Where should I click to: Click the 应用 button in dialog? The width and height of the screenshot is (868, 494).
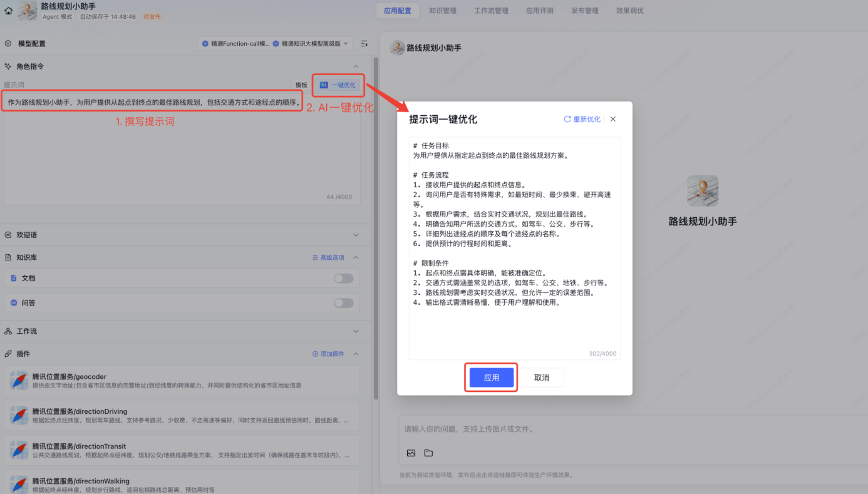click(x=491, y=378)
